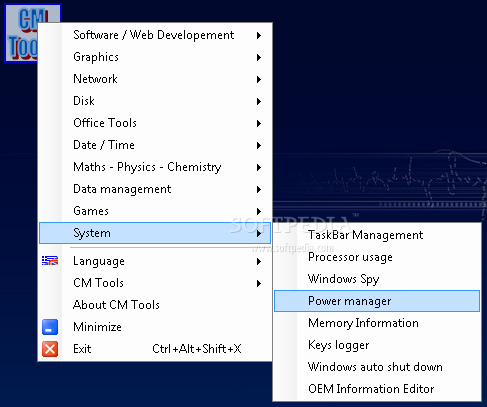Expand arrow next to Language

pos(259,261)
